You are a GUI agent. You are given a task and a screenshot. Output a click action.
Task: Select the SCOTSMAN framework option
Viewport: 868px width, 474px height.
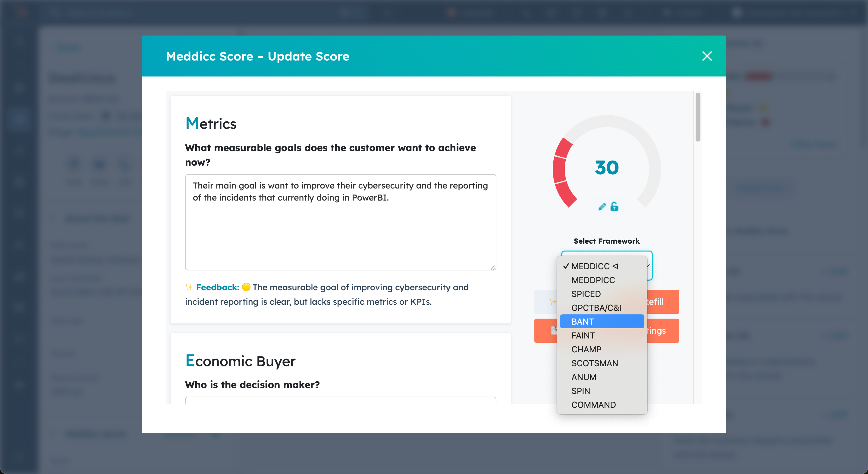(x=595, y=363)
